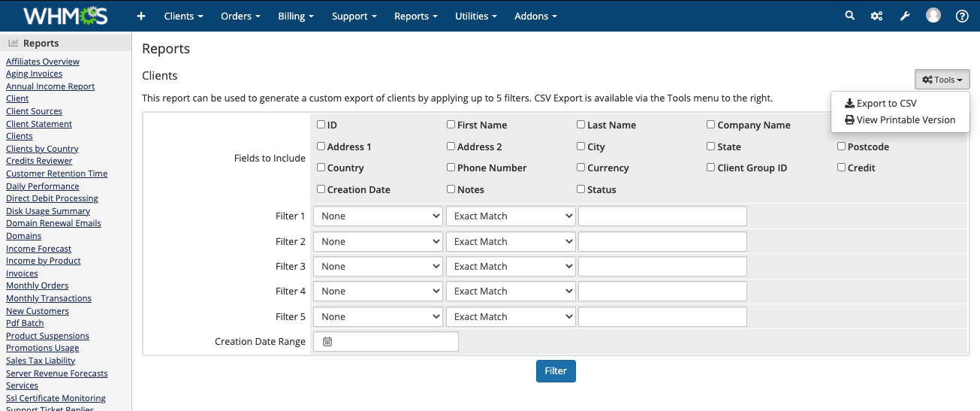Check the Creation Date field checkbox
The width and height of the screenshot is (980, 411).
321,189
